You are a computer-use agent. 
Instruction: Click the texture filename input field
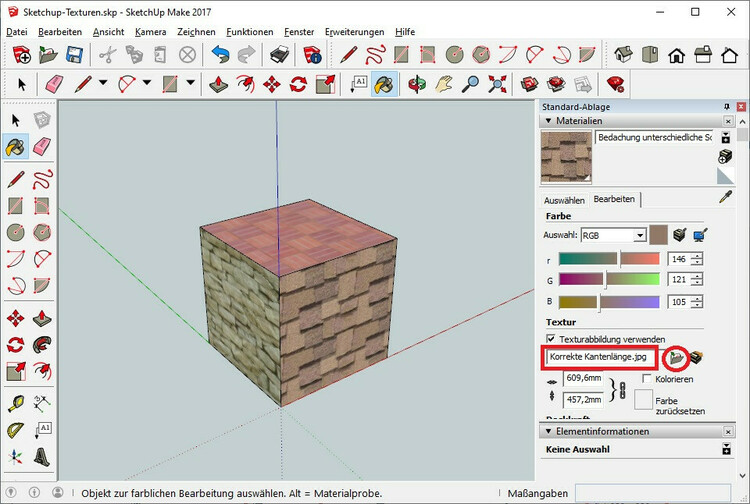pyautogui.click(x=597, y=356)
